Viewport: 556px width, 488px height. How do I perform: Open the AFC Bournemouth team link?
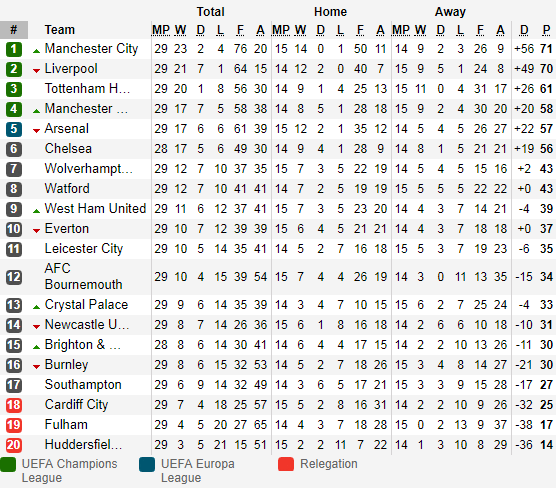click(83, 277)
